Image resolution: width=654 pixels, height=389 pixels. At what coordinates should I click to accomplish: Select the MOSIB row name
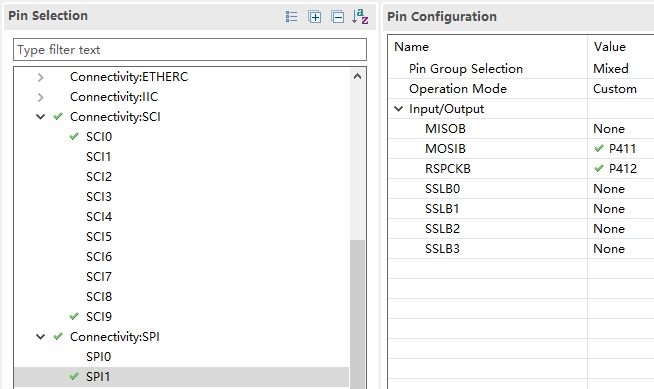tap(445, 149)
